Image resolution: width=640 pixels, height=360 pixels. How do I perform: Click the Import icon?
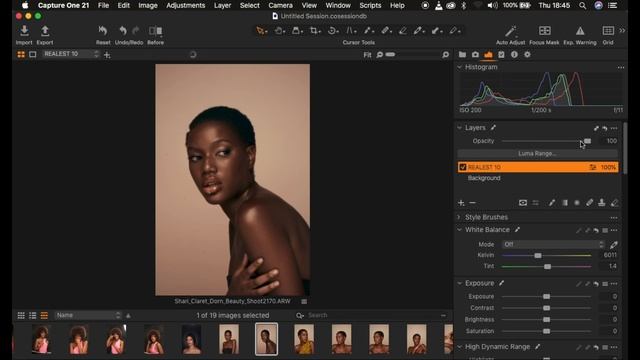pyautogui.click(x=24, y=31)
